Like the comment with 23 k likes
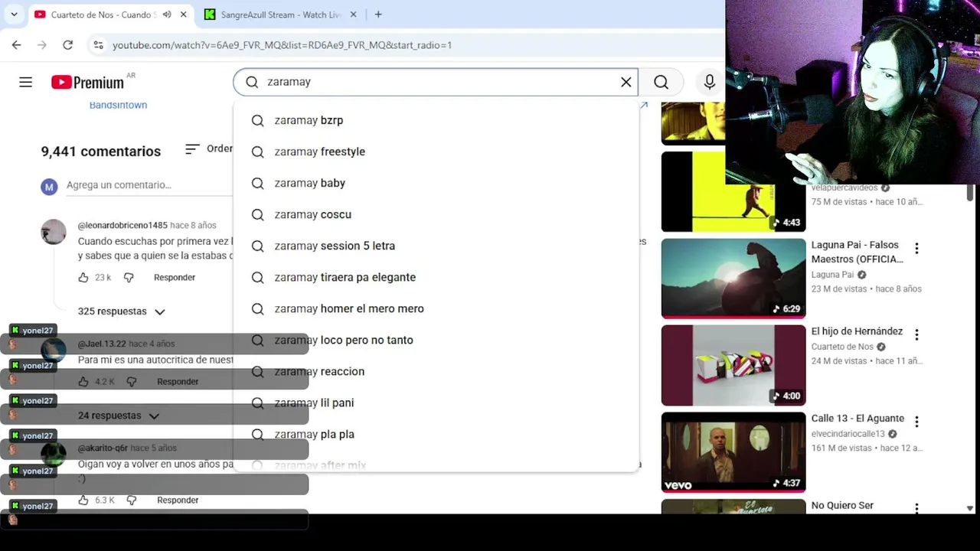Image resolution: width=980 pixels, height=551 pixels. 83,278
